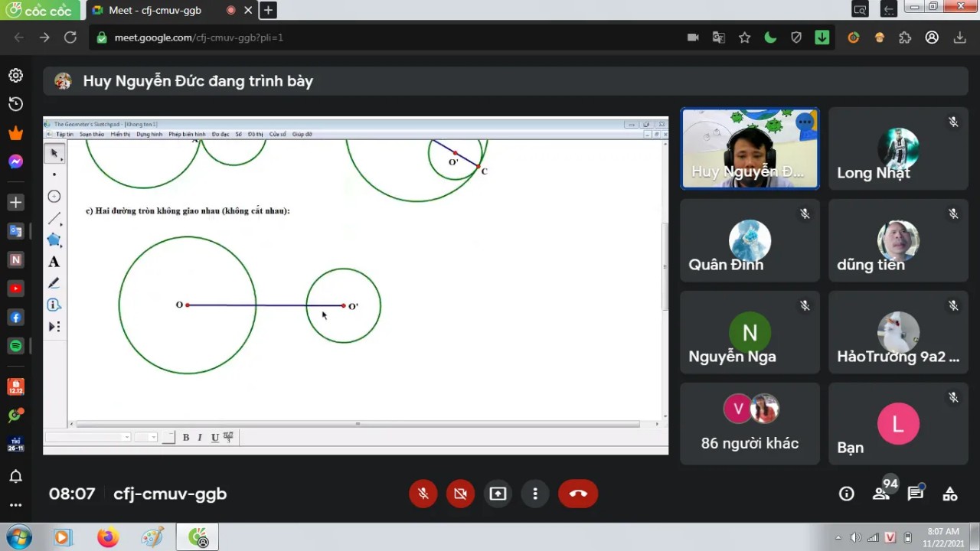Viewport: 980px width, 551px height.
Task: Toggle the microphone mute button
Action: (423, 494)
